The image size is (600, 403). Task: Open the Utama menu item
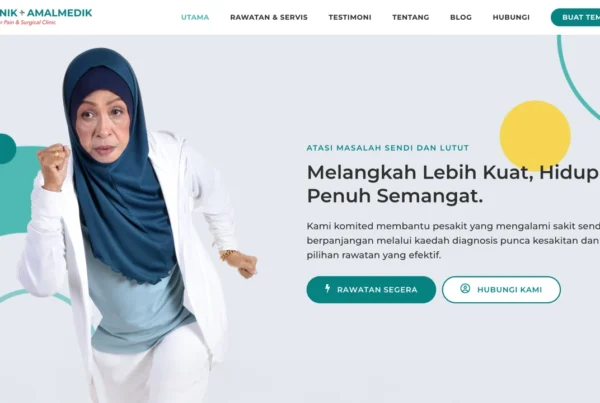[x=195, y=17]
